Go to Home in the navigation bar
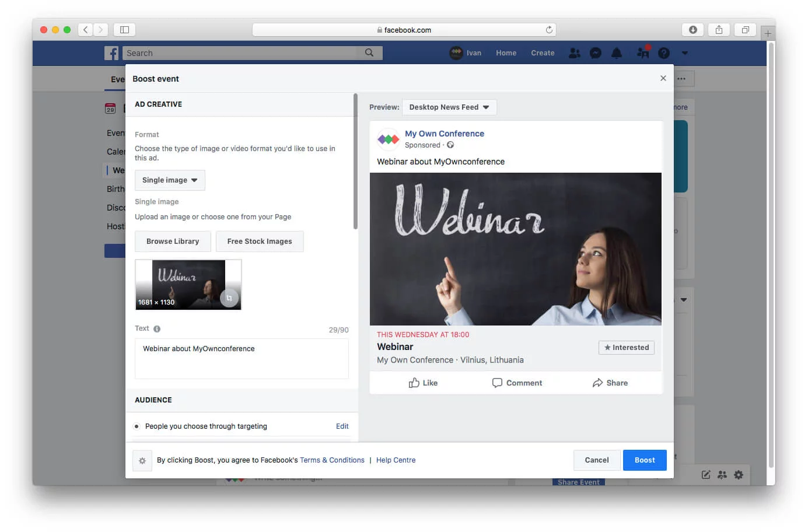 point(505,52)
